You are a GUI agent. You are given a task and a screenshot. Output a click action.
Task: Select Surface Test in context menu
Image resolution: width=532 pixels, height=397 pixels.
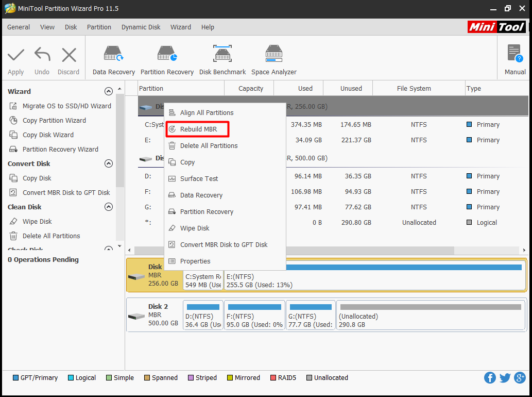[199, 179]
